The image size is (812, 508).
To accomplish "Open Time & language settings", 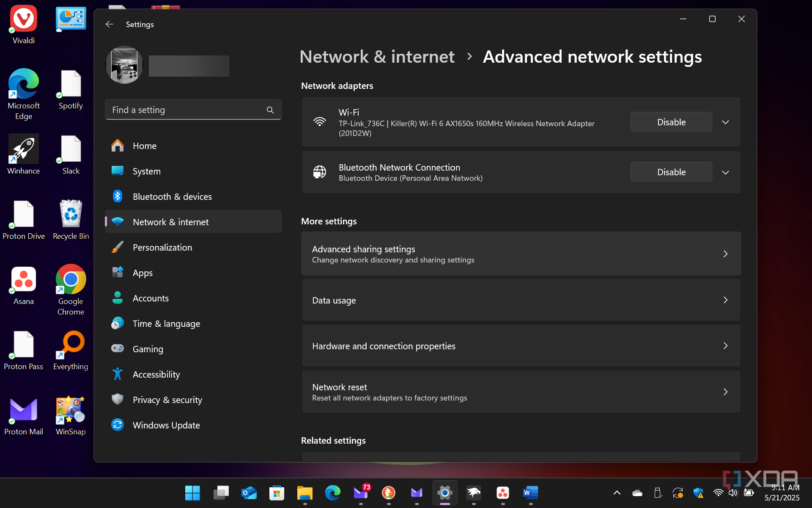I will click(x=193, y=323).
